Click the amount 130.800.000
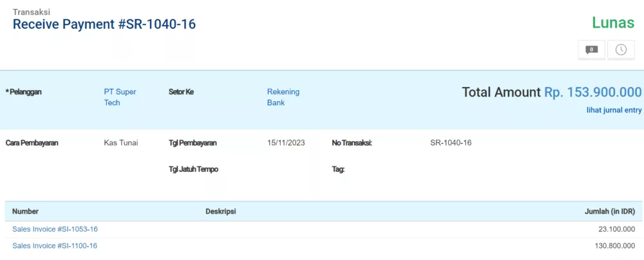 click(x=615, y=246)
